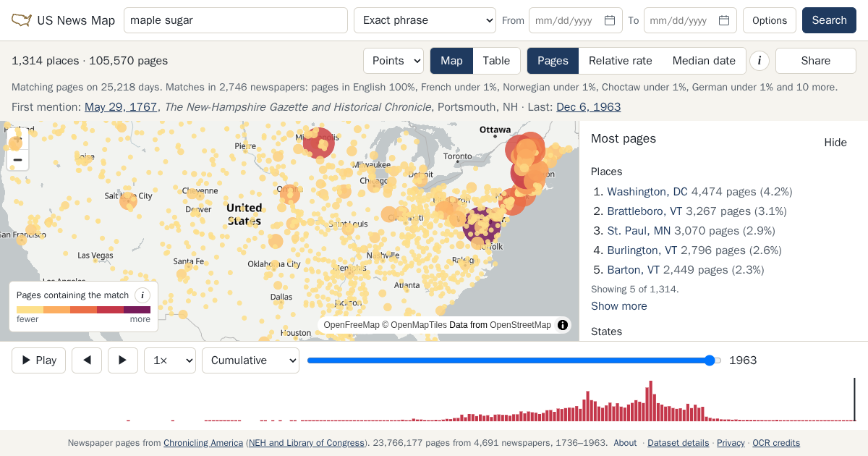
Task: Click the US News Map title text
Action: tap(76, 20)
